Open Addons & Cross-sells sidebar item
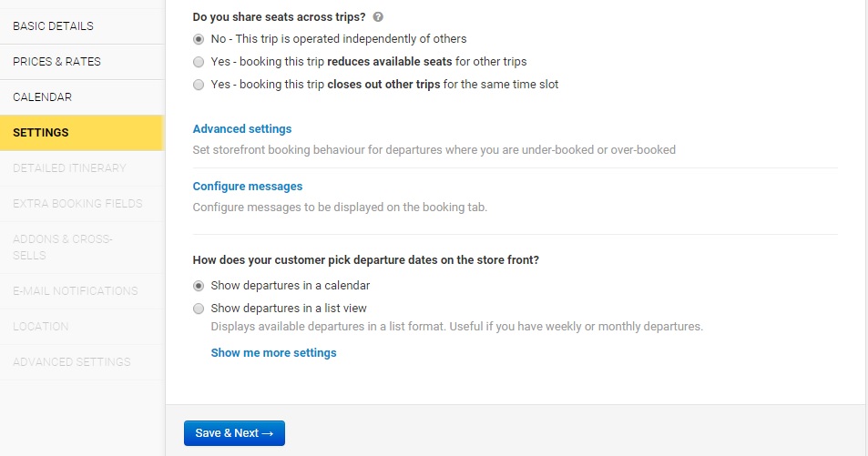 point(62,248)
